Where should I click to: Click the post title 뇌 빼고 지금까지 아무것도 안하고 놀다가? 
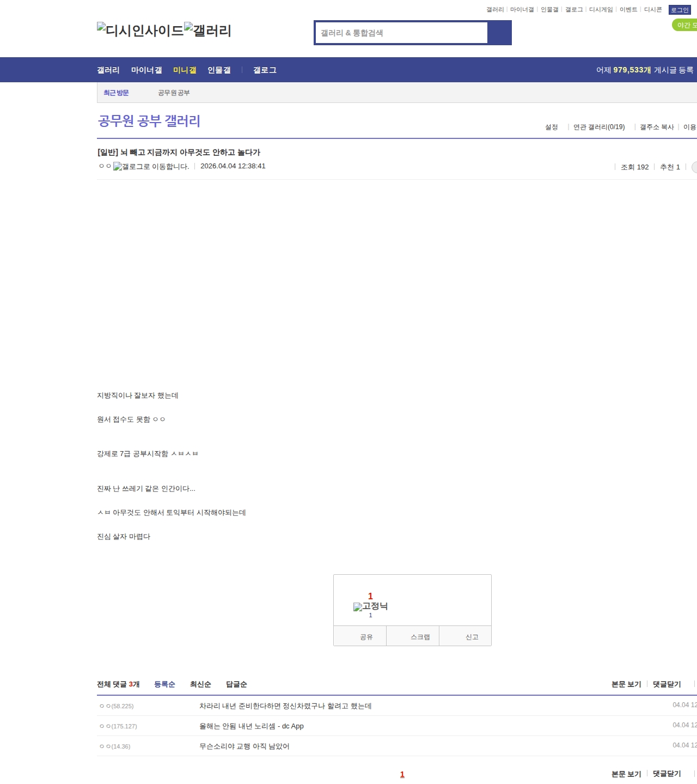[179, 152]
